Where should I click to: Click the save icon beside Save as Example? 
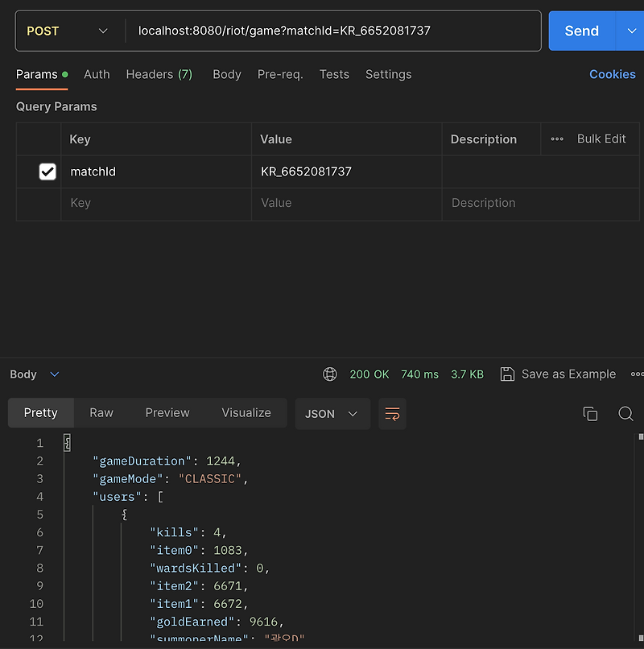point(507,374)
